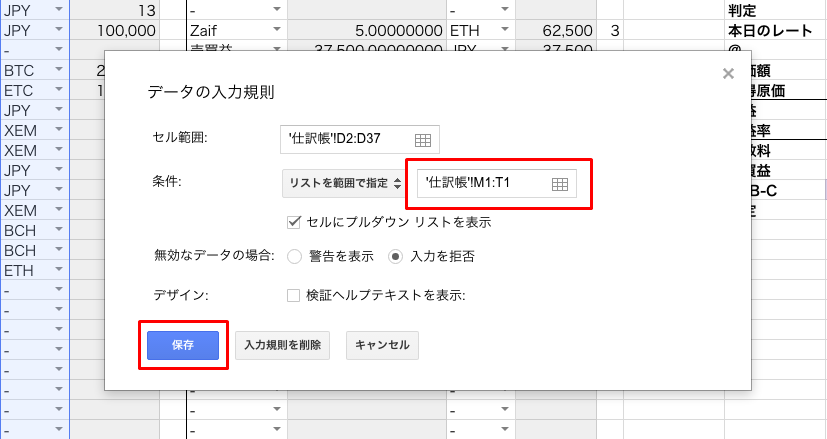
Task: Open range selector grid icon for セル範囲
Action: [x=422, y=140]
